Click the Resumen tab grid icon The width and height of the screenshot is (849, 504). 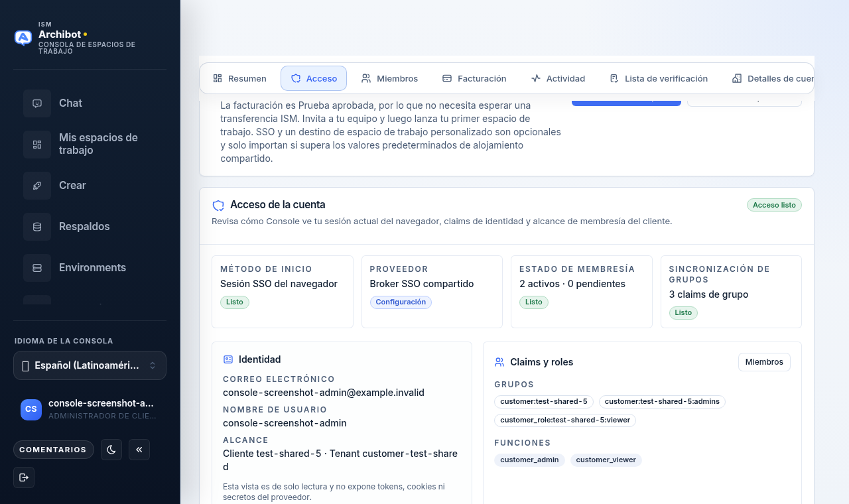(218, 78)
